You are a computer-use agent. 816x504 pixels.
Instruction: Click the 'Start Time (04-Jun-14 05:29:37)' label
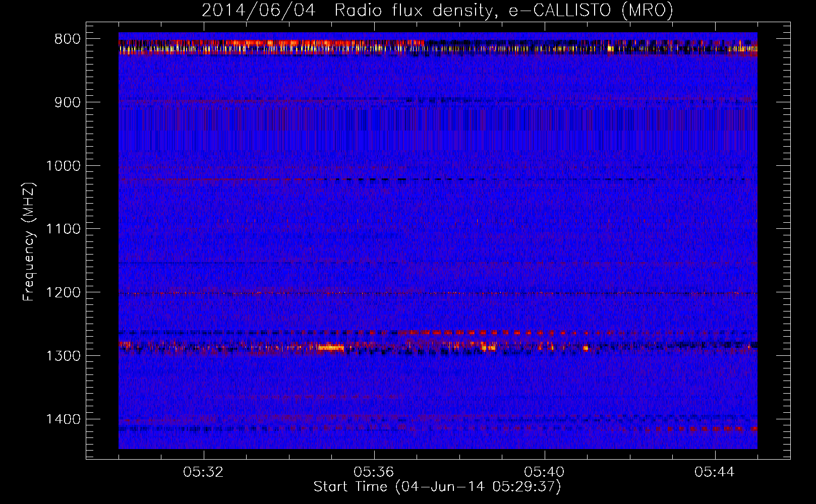point(437,487)
